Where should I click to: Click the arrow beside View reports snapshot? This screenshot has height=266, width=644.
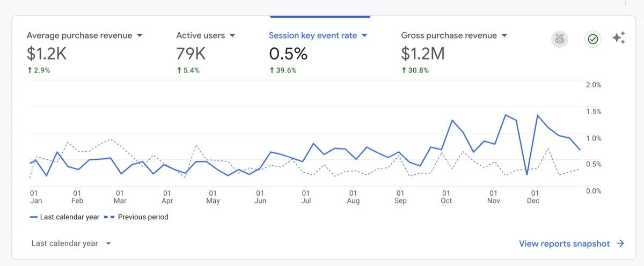[620, 243]
